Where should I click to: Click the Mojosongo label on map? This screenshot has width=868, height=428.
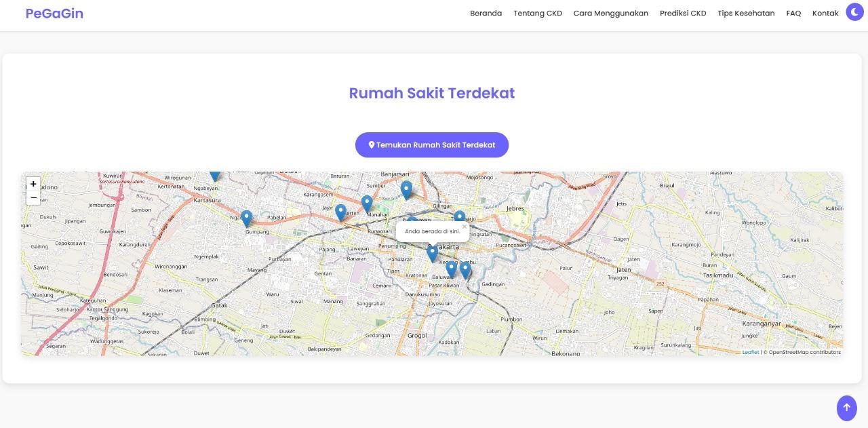tap(479, 177)
